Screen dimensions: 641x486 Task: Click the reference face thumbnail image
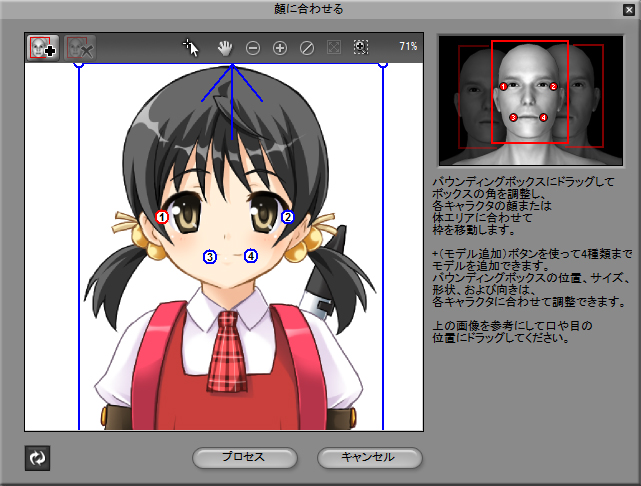click(x=531, y=101)
